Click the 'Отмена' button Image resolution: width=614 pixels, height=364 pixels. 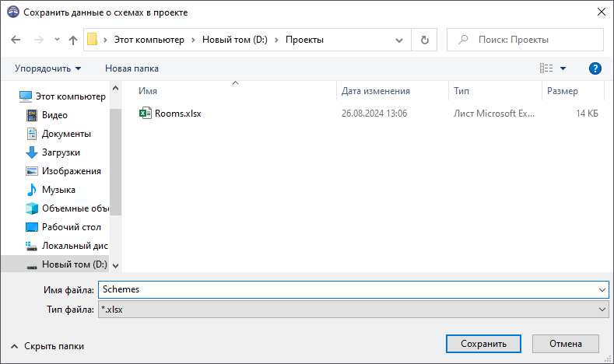point(566,344)
